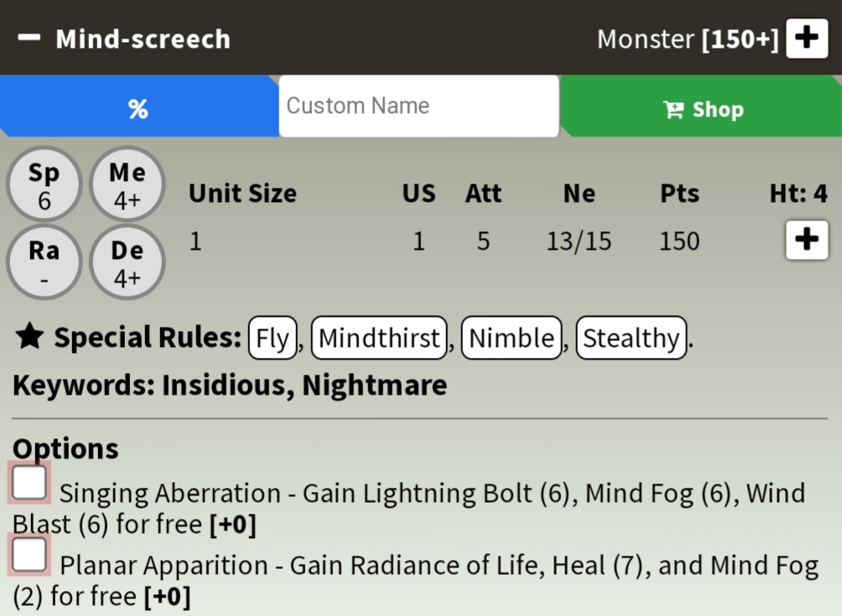Add Mind-screech monster with header plus button
The width and height of the screenshot is (842, 616).
tap(807, 38)
